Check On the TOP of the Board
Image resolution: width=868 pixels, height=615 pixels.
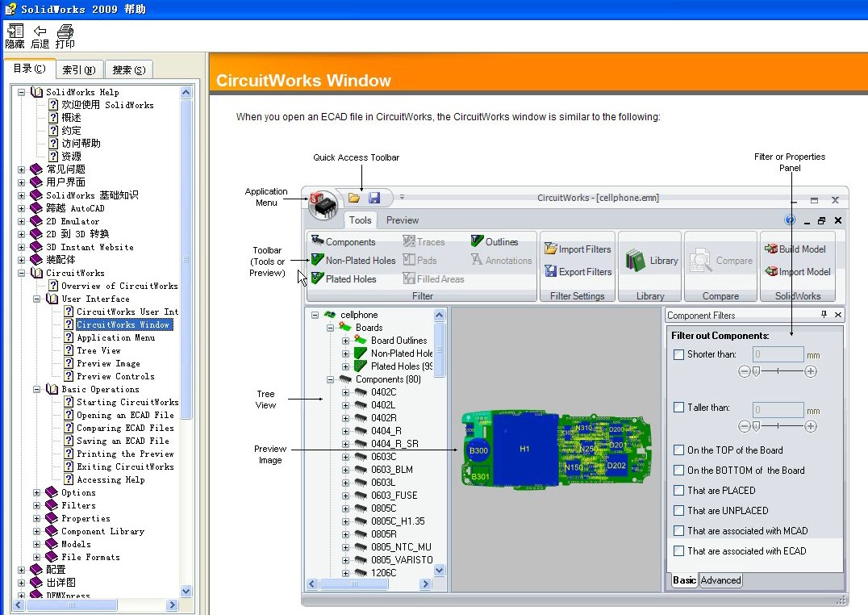tap(678, 450)
